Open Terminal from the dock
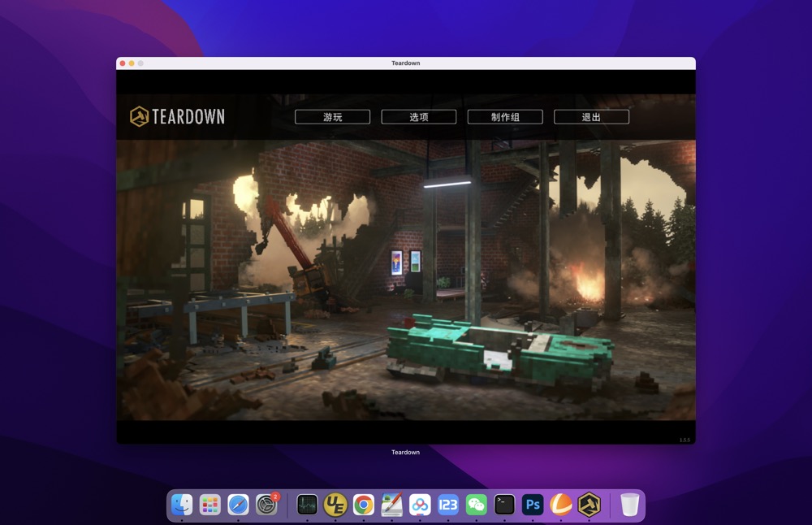Image resolution: width=812 pixels, height=525 pixels. pyautogui.click(x=504, y=505)
